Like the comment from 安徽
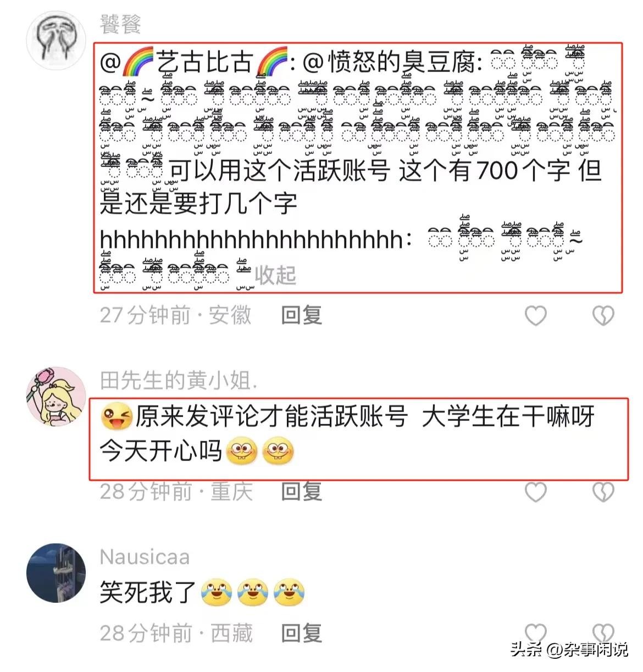Viewport: 643px width, 672px height. [x=536, y=316]
